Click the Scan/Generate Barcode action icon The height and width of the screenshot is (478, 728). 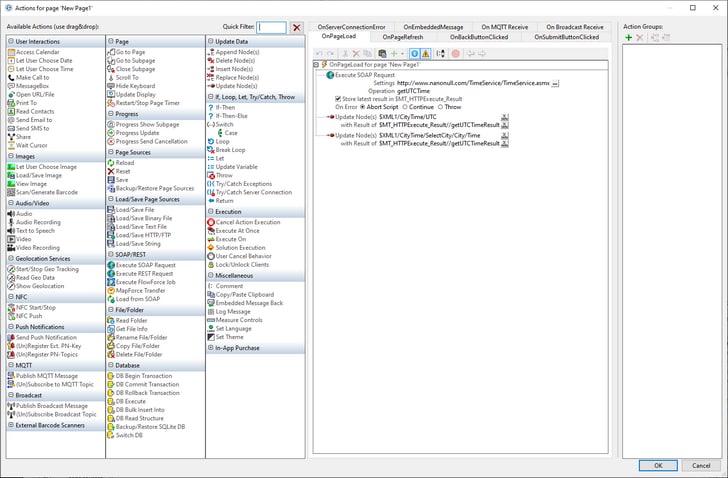(11, 191)
